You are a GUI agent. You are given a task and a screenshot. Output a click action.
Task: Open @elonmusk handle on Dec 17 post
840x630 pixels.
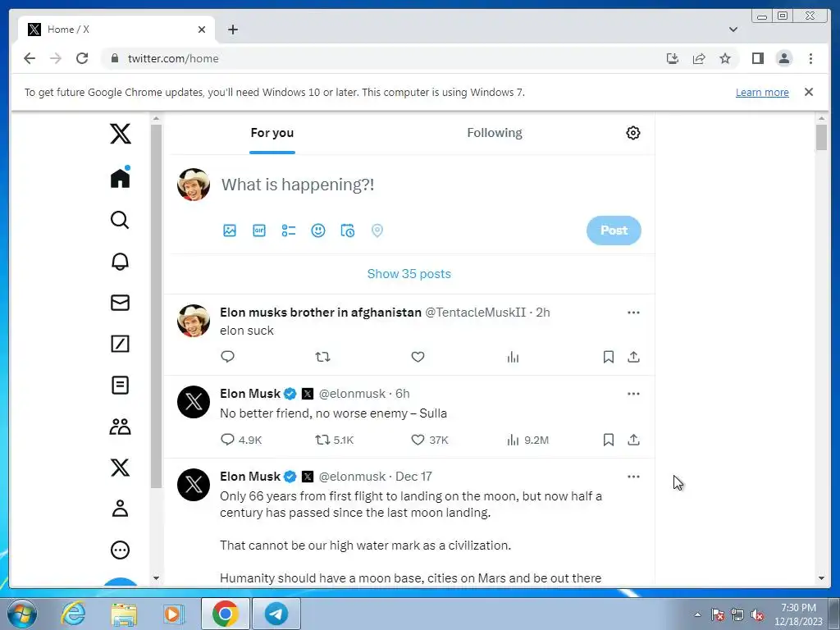pos(352,477)
